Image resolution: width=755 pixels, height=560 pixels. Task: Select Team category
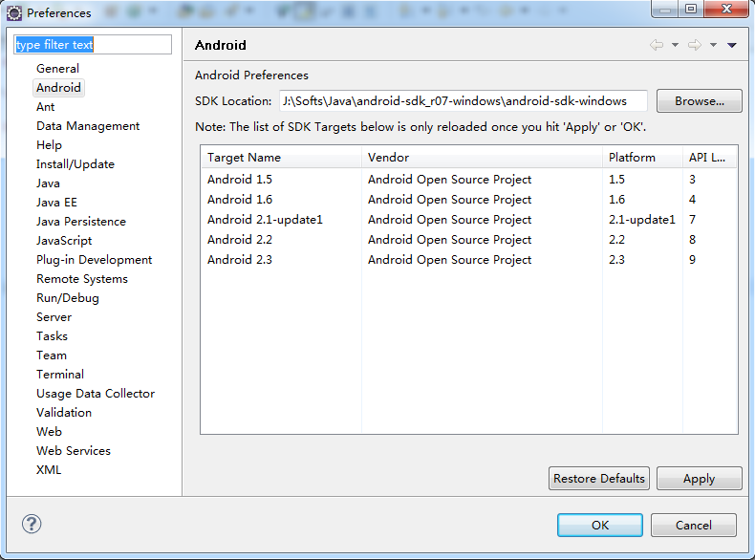click(x=52, y=355)
